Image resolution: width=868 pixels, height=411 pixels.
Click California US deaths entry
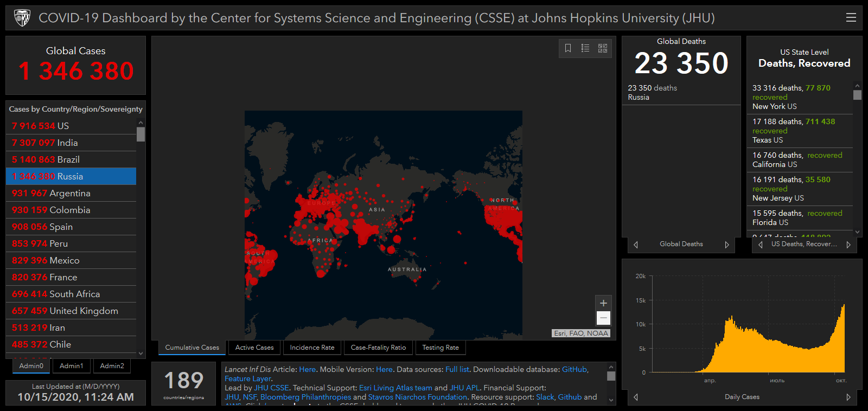800,160
